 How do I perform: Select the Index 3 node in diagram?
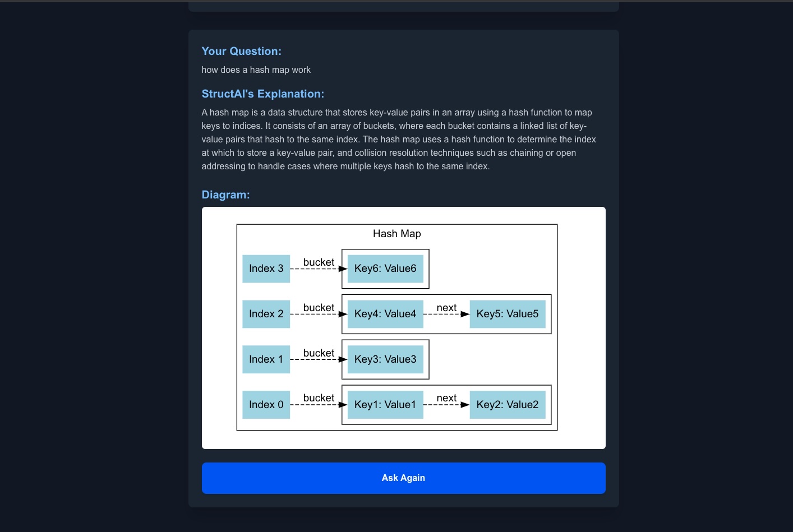coord(266,269)
